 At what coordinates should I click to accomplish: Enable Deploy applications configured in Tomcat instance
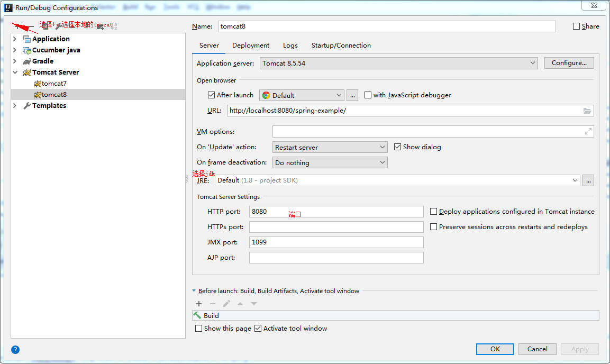[x=433, y=212]
